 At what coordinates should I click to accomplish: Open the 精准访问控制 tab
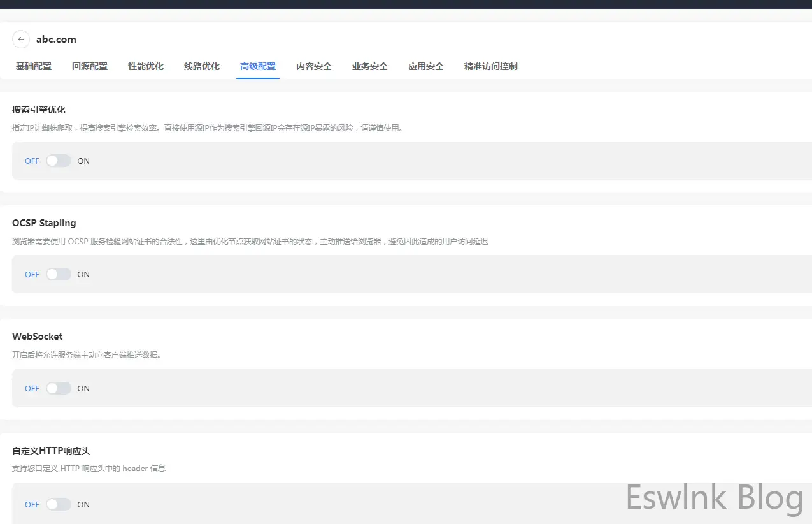point(491,66)
